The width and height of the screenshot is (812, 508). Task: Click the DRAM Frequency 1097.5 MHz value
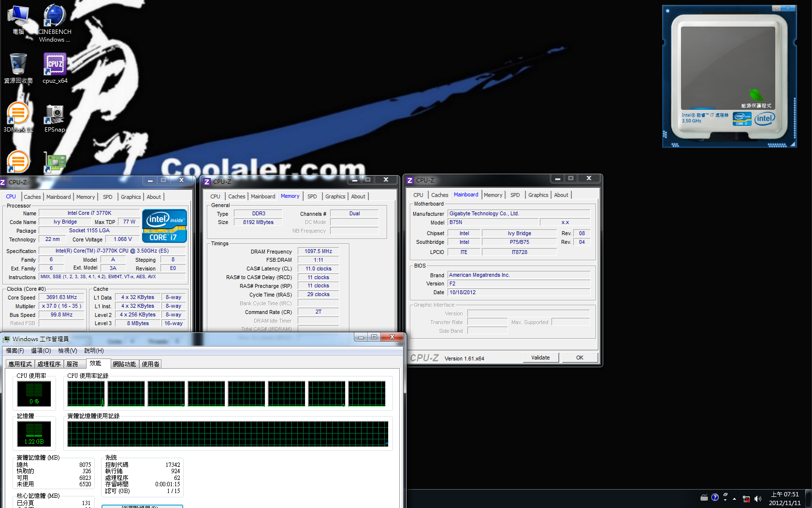(318, 251)
